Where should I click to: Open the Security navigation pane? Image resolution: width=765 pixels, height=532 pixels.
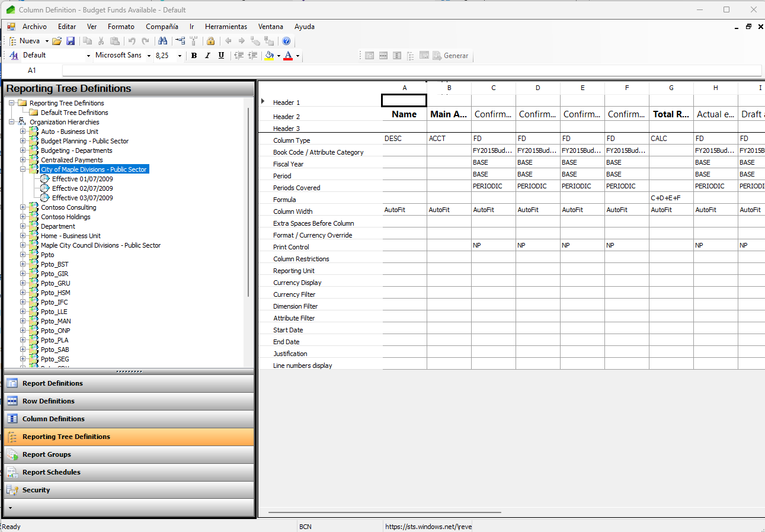coord(129,490)
